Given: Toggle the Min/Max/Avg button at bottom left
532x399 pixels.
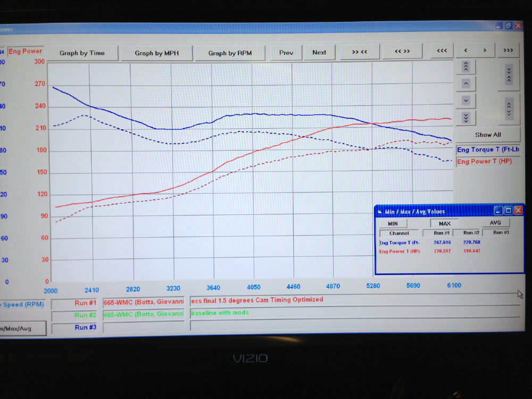Looking at the screenshot, I should pos(21,328).
